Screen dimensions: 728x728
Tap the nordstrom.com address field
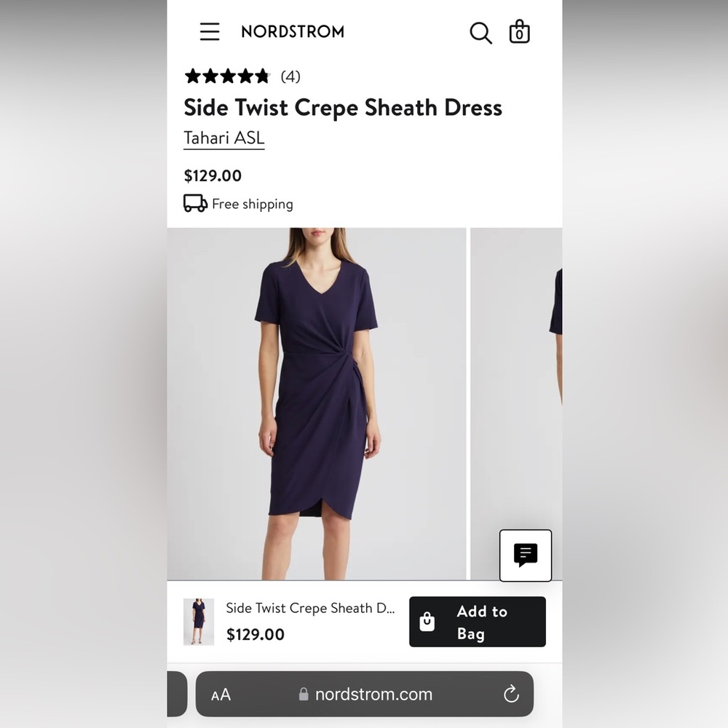(x=365, y=695)
